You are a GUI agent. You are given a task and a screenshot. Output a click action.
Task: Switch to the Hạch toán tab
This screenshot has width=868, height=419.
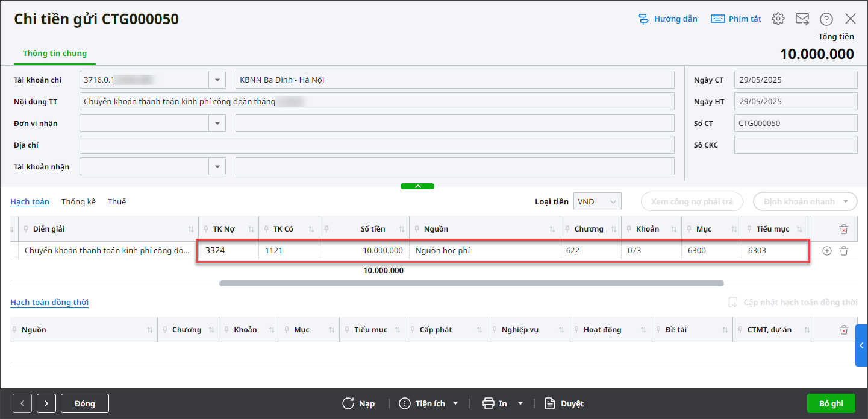pyautogui.click(x=30, y=201)
